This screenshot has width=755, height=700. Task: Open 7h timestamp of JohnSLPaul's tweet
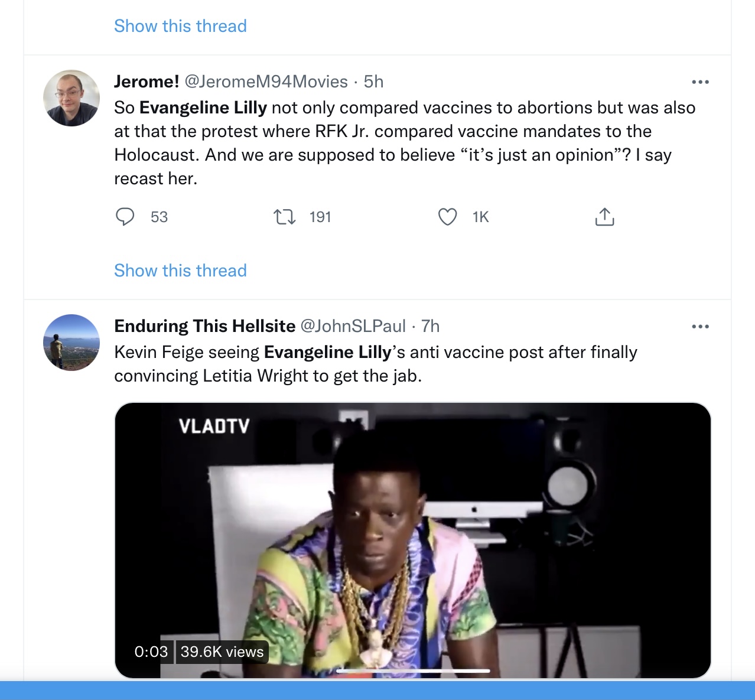pos(431,326)
